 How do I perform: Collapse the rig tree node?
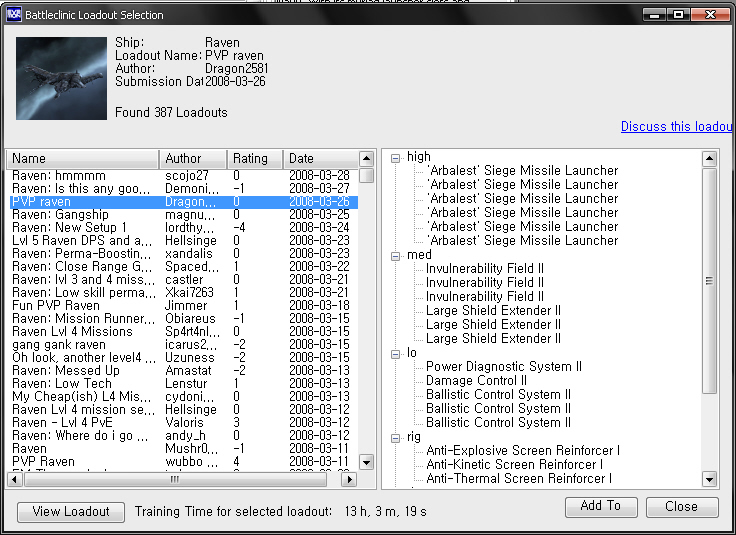[x=396, y=438]
